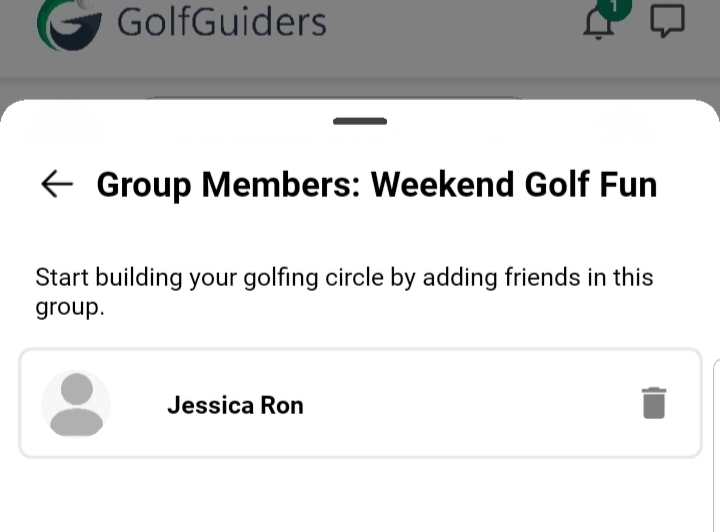
Task: Delete Jessica Ron using the trash icon
Action: (x=654, y=403)
